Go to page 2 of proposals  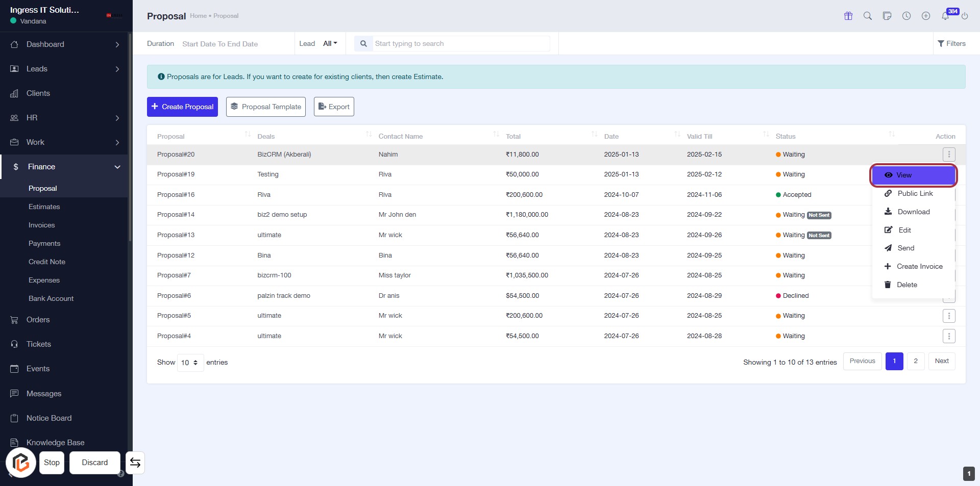916,361
